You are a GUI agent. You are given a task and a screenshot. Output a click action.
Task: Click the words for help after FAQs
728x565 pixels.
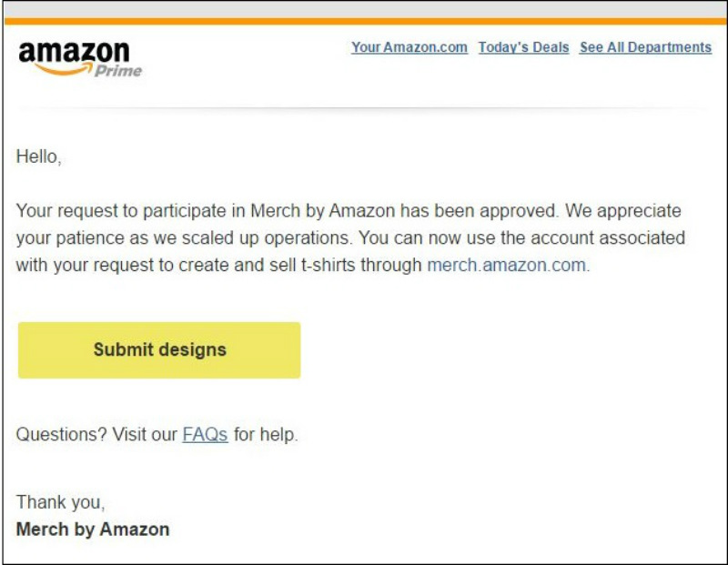pyautogui.click(x=266, y=434)
